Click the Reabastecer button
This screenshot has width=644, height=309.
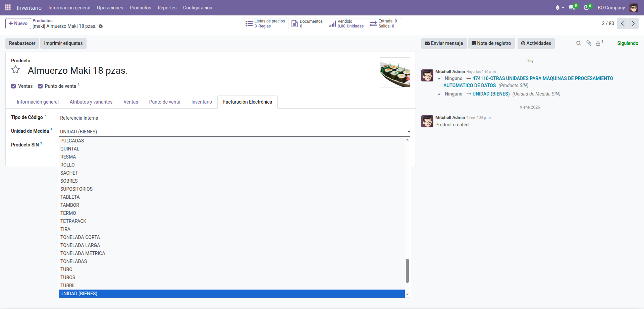22,43
